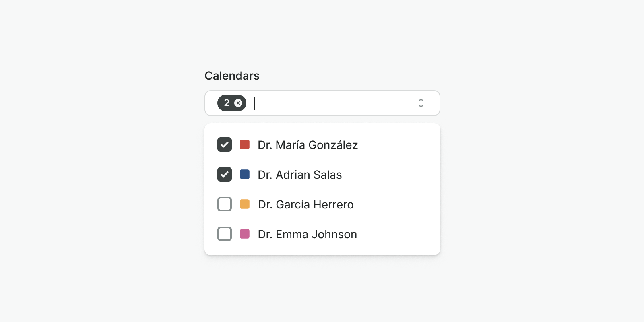Click the down arrow in the combobox chevron
Image resolution: width=644 pixels, height=322 pixels.
point(421,106)
